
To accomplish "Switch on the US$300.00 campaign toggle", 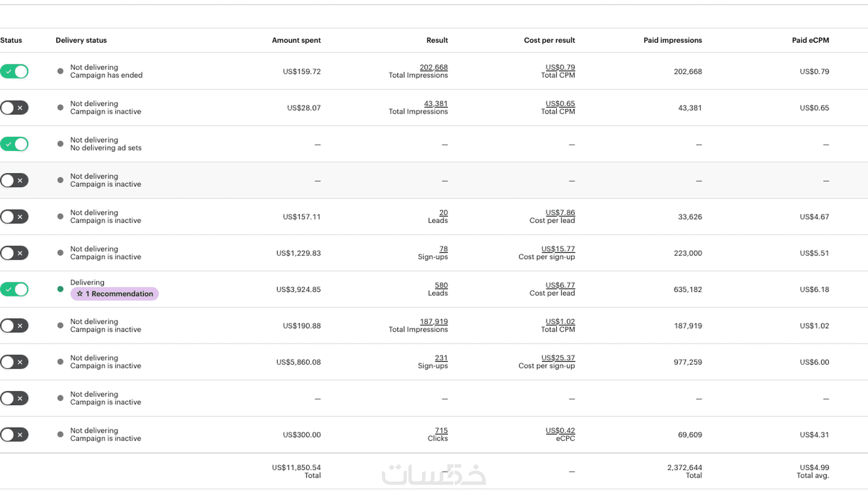I will pyautogui.click(x=14, y=435).
